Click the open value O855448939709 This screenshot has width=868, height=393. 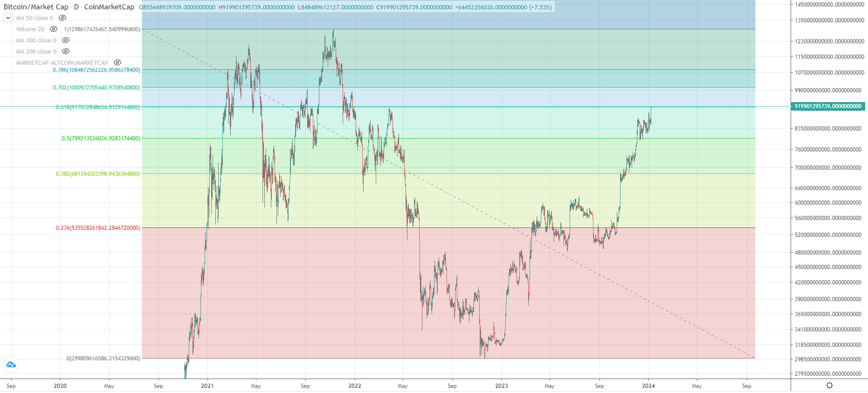click(177, 7)
